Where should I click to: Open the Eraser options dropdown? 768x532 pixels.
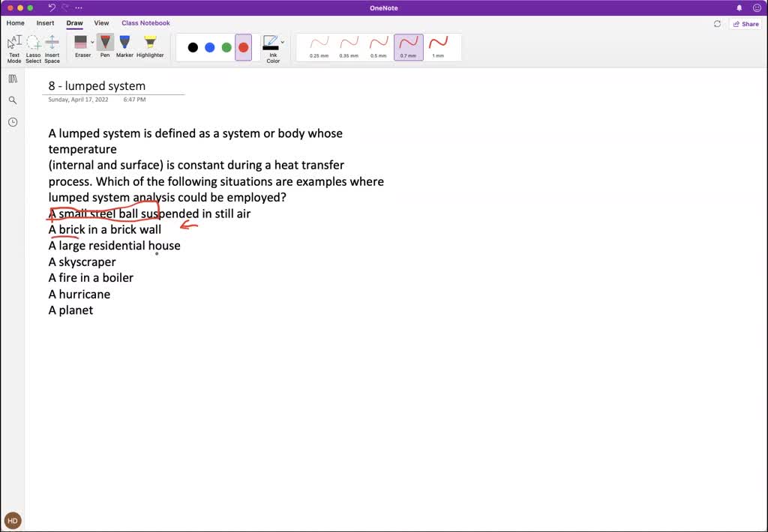pyautogui.click(x=92, y=42)
